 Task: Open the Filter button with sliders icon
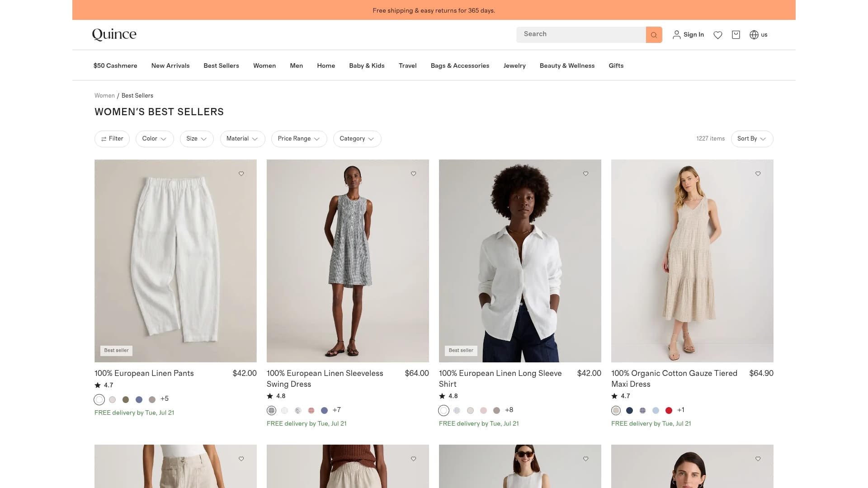coord(112,139)
